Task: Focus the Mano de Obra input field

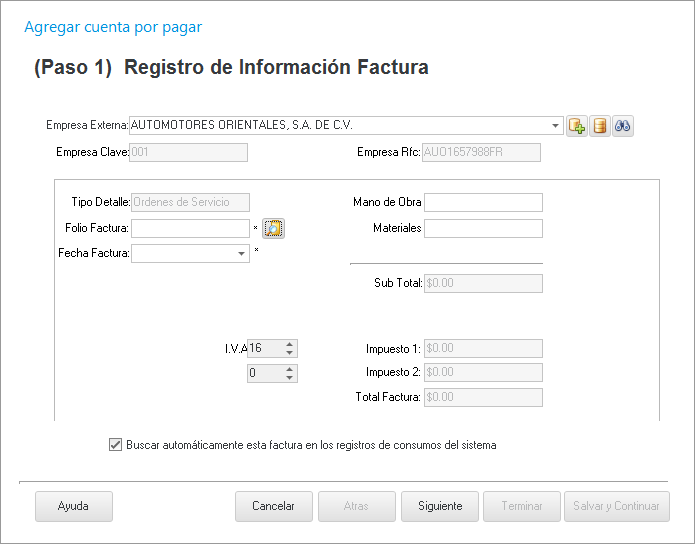Action: (483, 203)
